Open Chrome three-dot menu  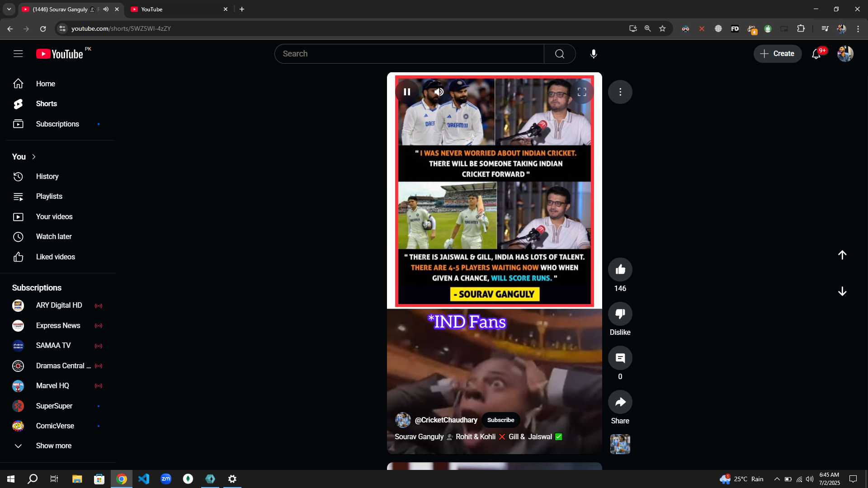point(858,28)
